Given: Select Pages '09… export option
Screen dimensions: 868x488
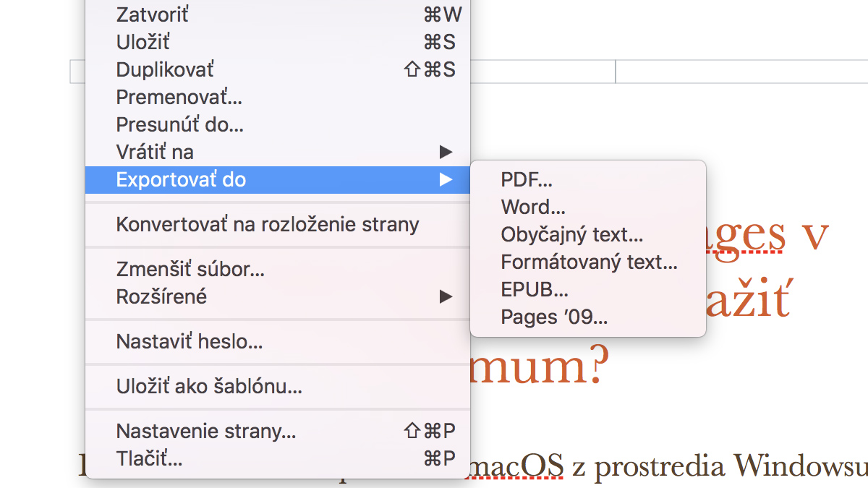Looking at the screenshot, I should [x=588, y=317].
